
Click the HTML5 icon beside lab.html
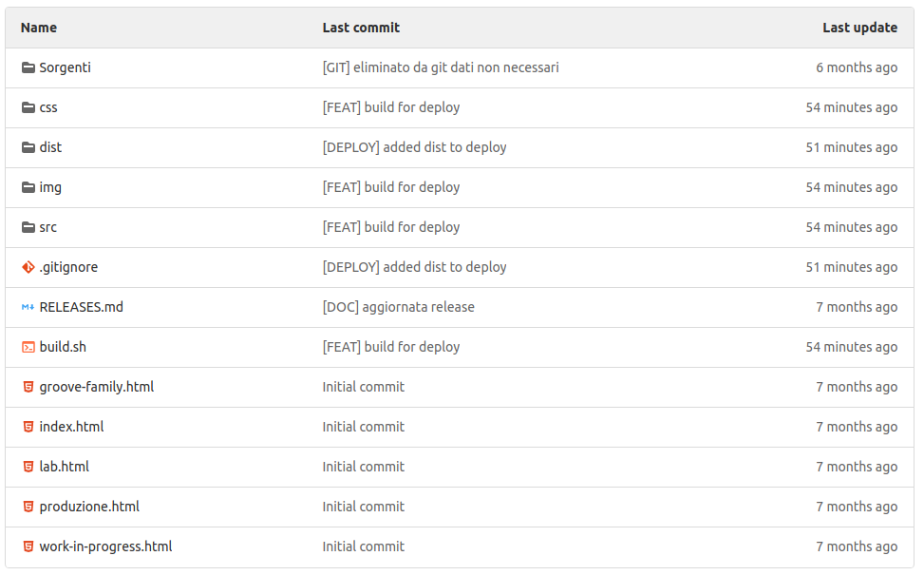[x=28, y=467]
